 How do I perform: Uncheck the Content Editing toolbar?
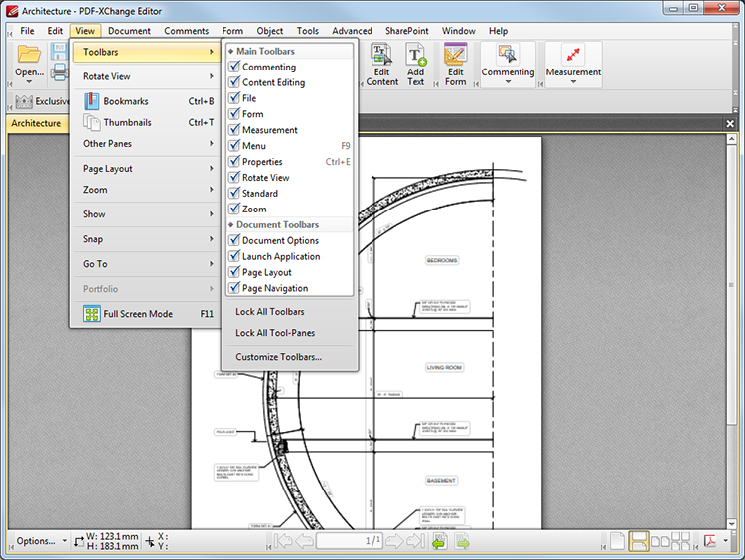[x=234, y=82]
